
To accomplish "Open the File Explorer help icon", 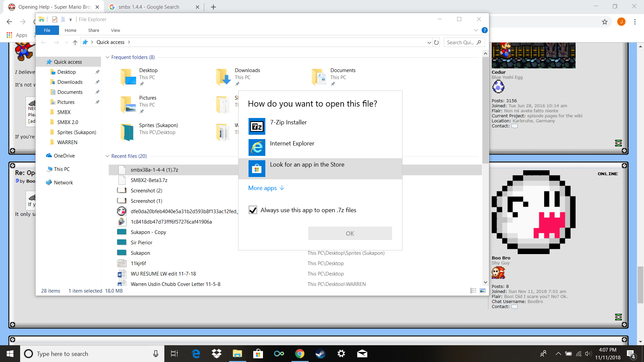I will tap(484, 30).
